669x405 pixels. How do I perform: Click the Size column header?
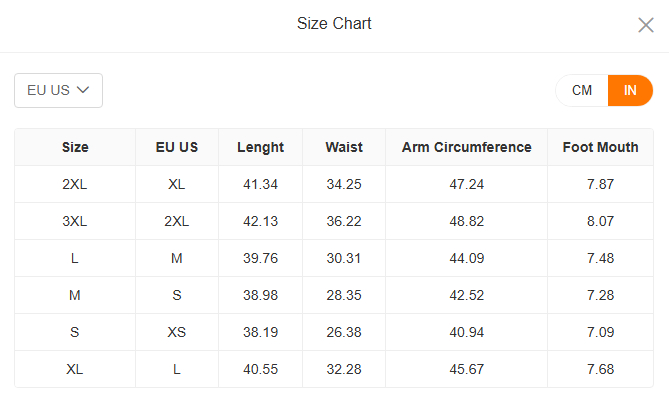pyautogui.click(x=75, y=147)
